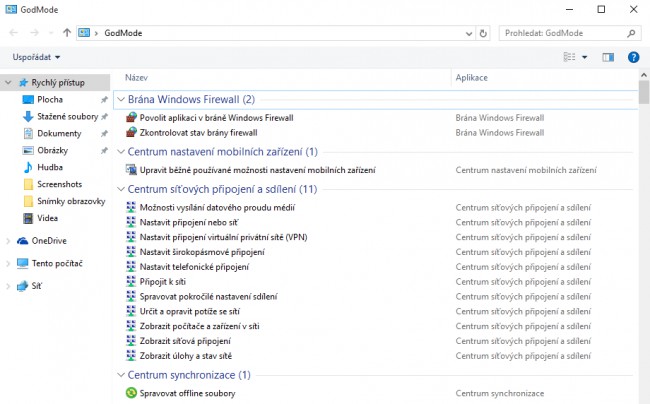Click network icon beside Připojit k síti
650x404 pixels.
tap(131, 282)
